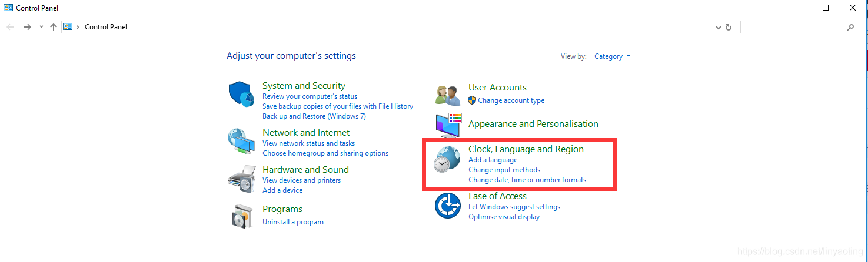The width and height of the screenshot is (868, 262).
Task: Open User Accounts heading
Action: tap(497, 88)
